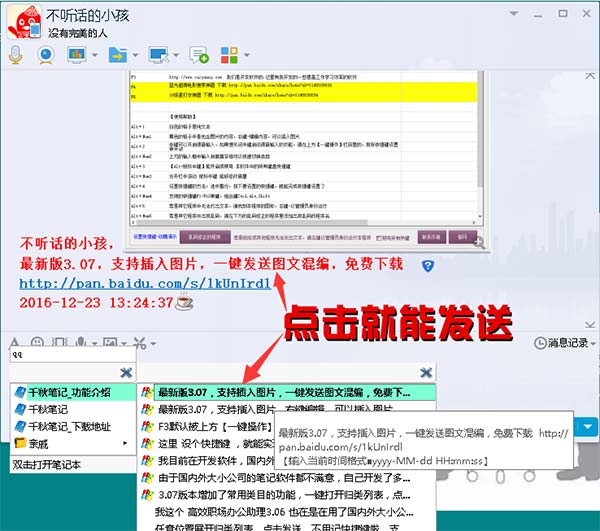
Task: Open the dropdown beside send file icon
Action: click(x=135, y=55)
